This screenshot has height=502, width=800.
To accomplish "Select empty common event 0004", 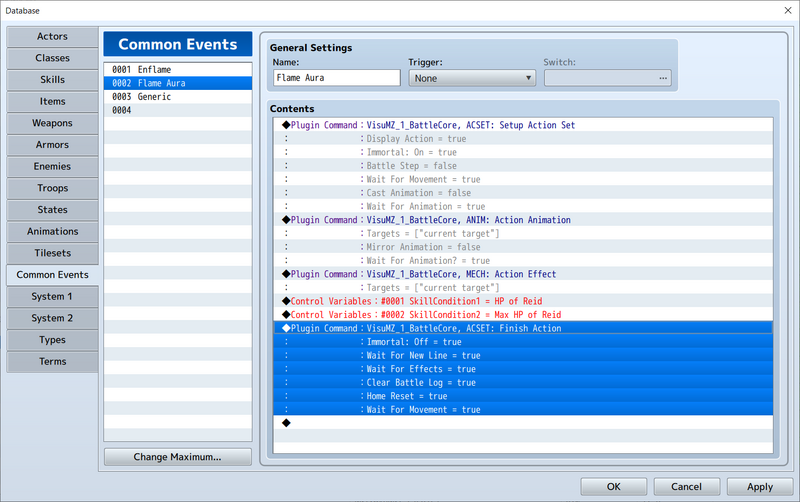I will 177,110.
